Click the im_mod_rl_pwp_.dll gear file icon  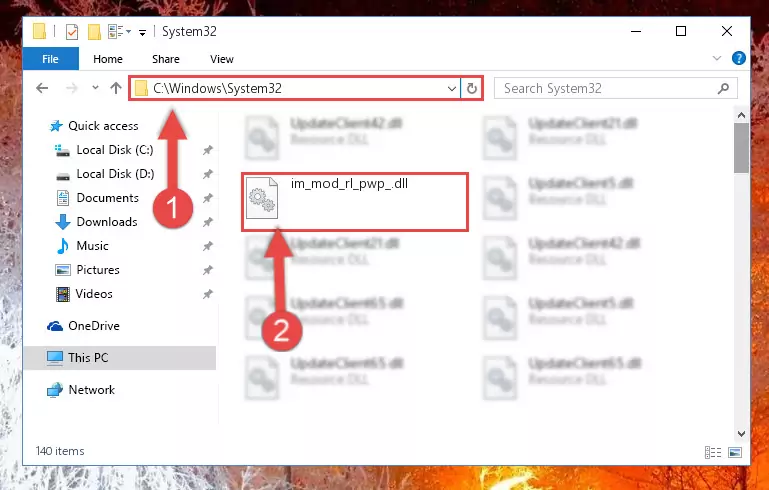pyautogui.click(x=262, y=198)
